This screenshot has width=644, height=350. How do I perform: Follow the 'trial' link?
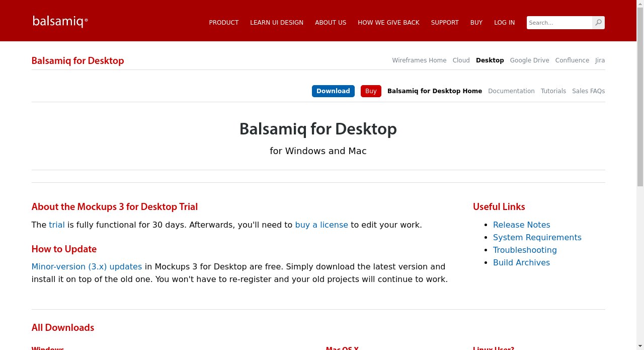57,225
